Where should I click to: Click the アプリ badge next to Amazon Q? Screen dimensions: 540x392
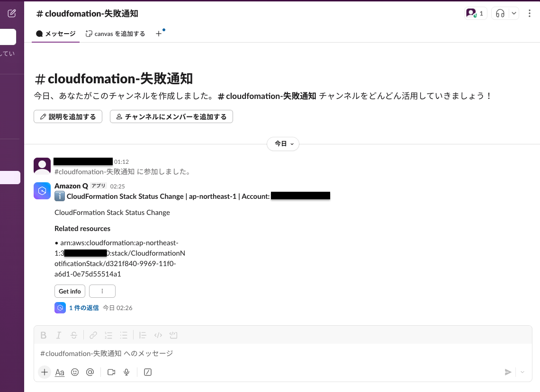99,186
